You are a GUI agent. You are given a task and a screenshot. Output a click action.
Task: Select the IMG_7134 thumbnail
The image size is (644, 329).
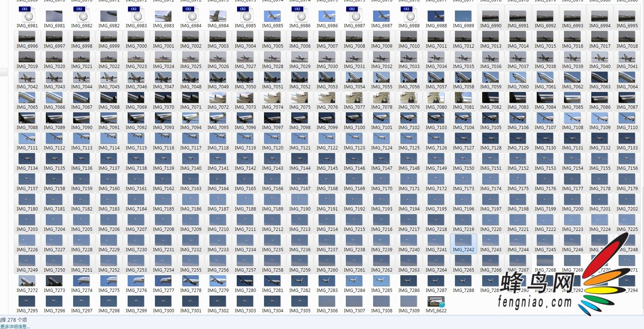coord(27,159)
